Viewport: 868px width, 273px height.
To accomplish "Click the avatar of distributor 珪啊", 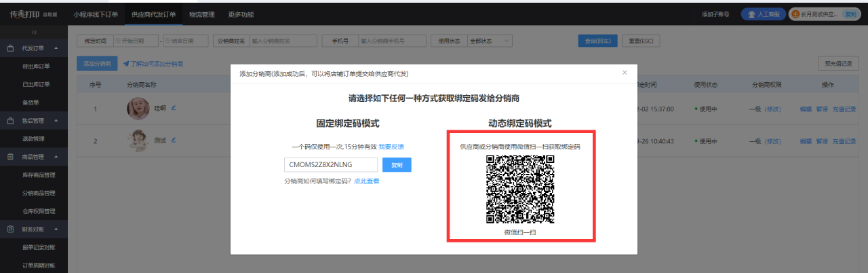I will coord(138,109).
